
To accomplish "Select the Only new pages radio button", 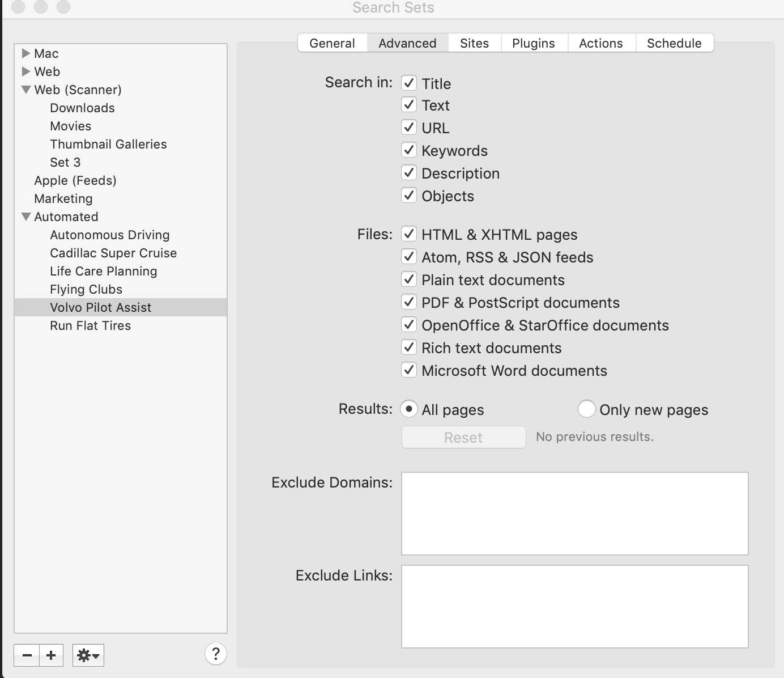I will coord(586,409).
